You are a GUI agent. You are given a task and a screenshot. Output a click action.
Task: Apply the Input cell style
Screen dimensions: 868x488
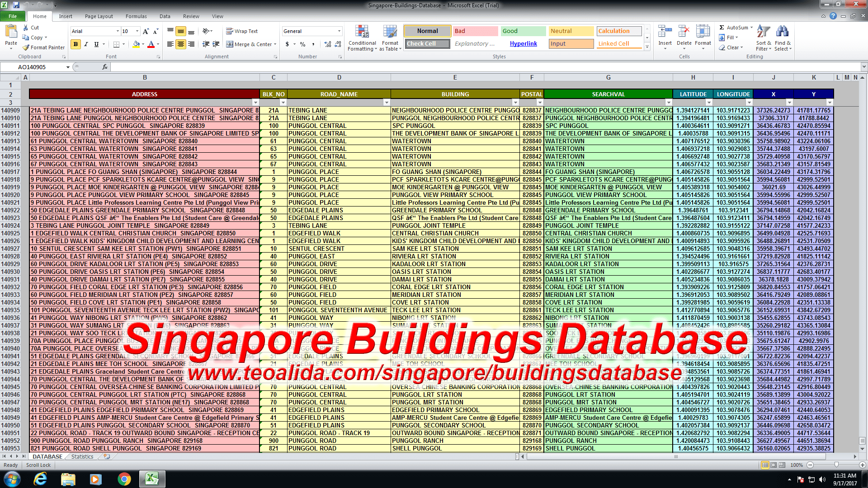tap(571, 44)
